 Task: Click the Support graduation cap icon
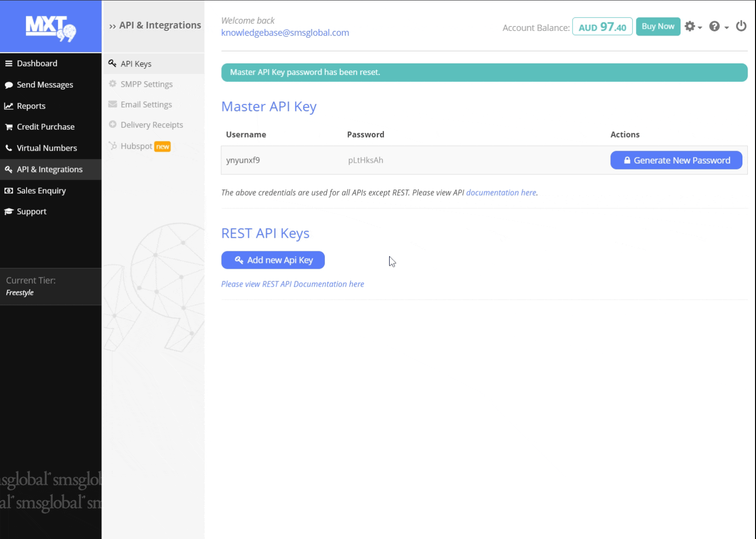coord(9,212)
